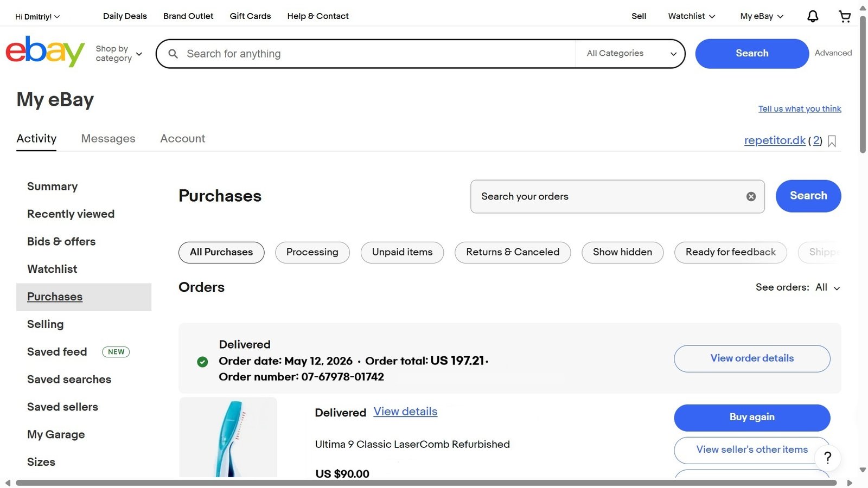Open Watchlist in the sidebar
This screenshot has height=488, width=868.
tap(52, 269)
